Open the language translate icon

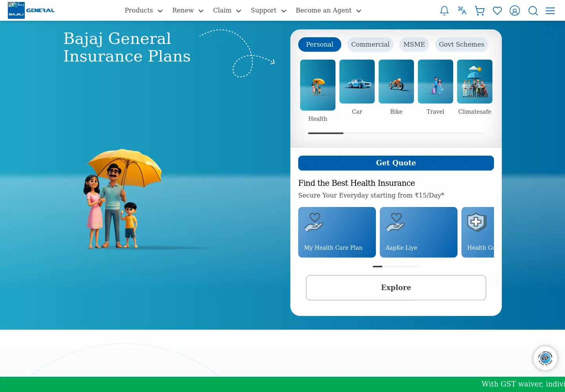[x=462, y=11]
